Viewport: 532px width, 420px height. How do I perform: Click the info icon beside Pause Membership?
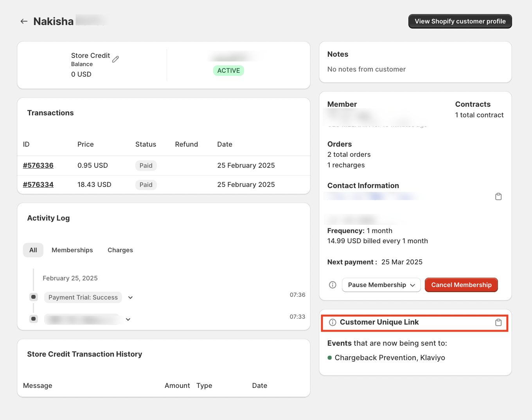click(x=332, y=285)
